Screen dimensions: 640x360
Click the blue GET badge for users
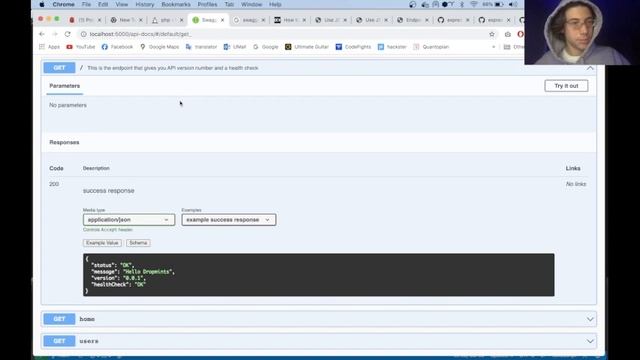pos(60,341)
